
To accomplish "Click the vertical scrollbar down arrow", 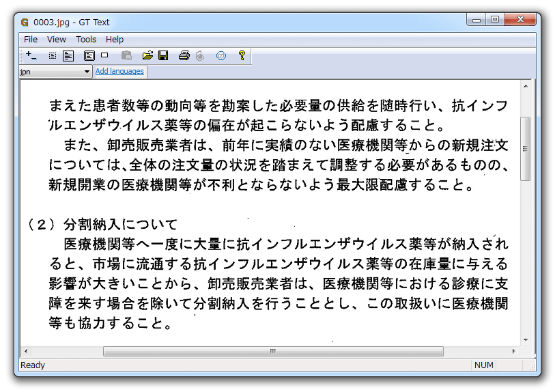I will coord(526,340).
